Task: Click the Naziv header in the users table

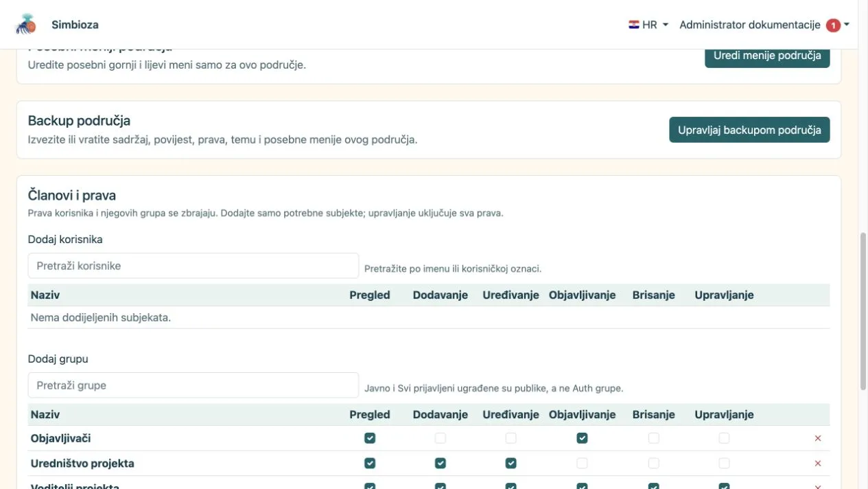Action: tap(45, 295)
